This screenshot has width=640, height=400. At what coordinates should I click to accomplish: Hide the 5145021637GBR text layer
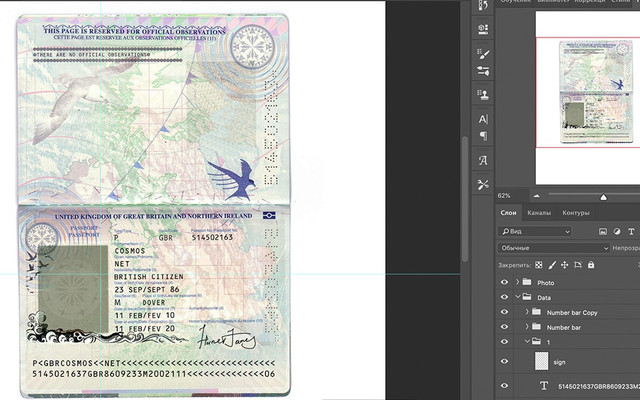(x=504, y=386)
